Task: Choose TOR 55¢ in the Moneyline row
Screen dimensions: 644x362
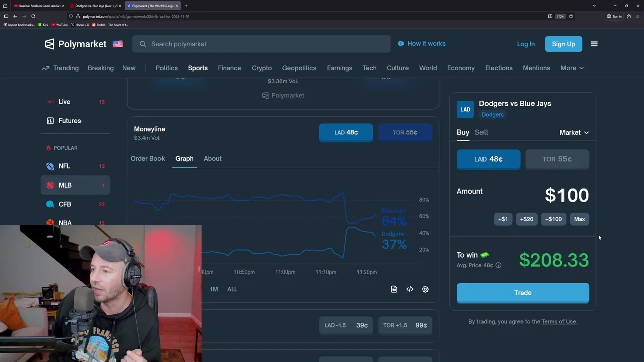Action: (x=405, y=132)
